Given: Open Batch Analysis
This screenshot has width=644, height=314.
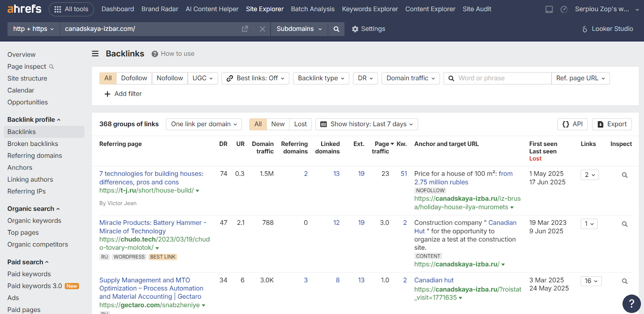Looking at the screenshot, I should (x=313, y=9).
